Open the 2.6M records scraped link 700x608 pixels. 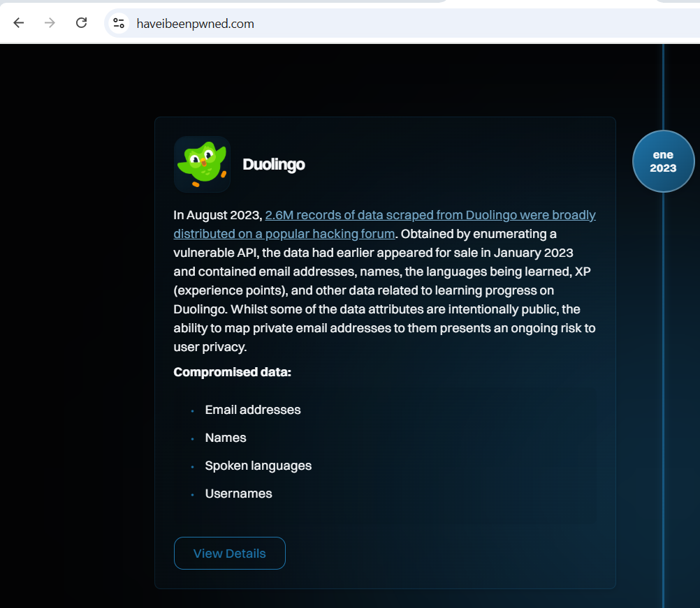point(430,215)
